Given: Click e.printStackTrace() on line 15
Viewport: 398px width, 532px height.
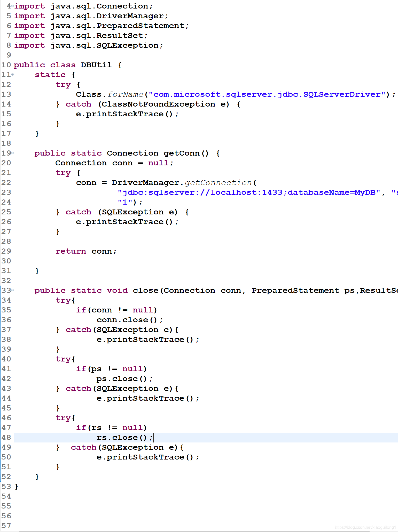Looking at the screenshot, I should coord(127,114).
